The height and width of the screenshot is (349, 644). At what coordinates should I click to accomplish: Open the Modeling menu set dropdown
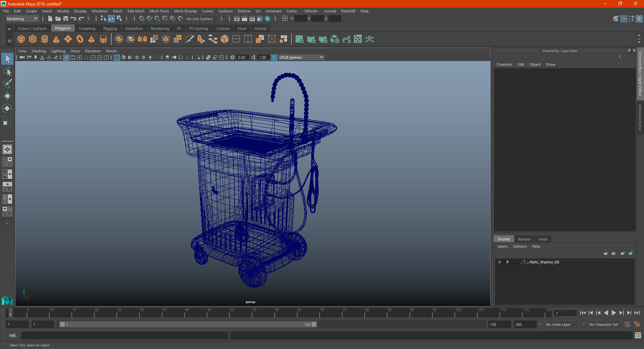tap(22, 19)
